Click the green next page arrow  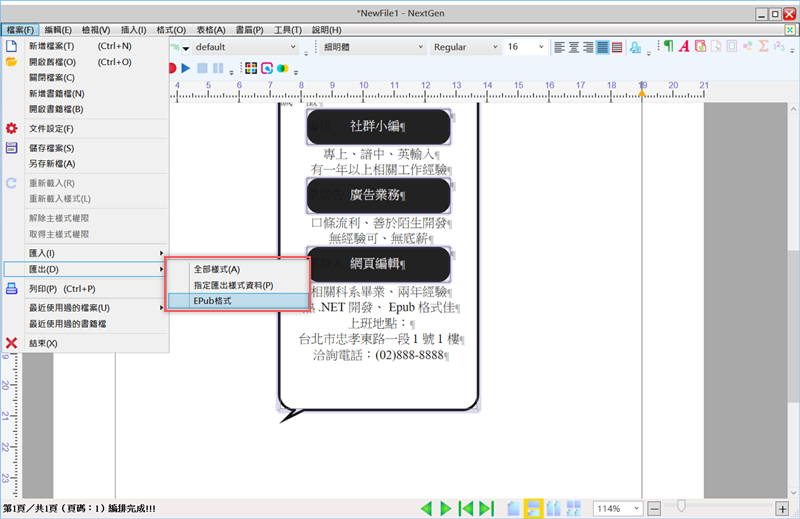pos(447,509)
